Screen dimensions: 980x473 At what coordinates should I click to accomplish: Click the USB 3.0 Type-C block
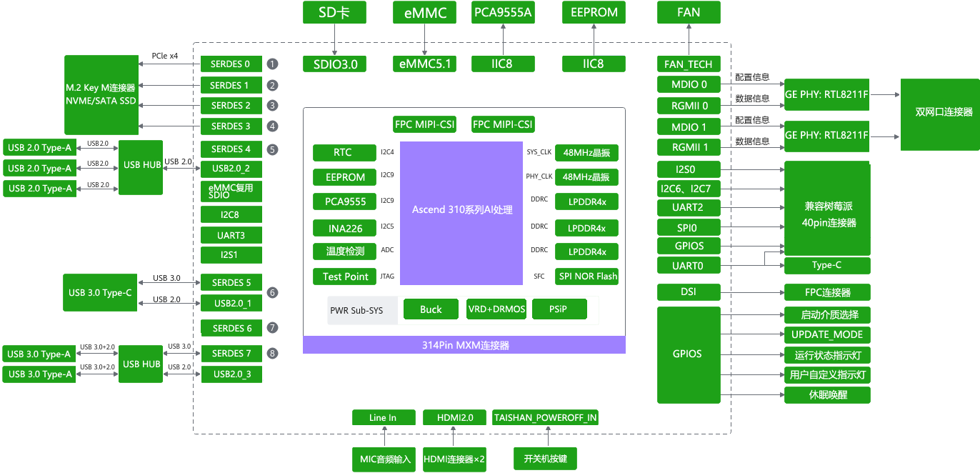click(100, 292)
